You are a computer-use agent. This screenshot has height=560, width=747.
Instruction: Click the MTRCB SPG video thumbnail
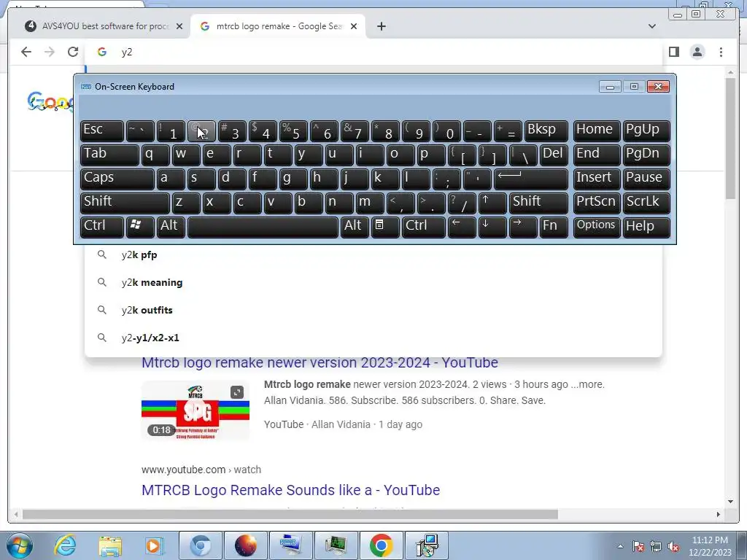196,411
